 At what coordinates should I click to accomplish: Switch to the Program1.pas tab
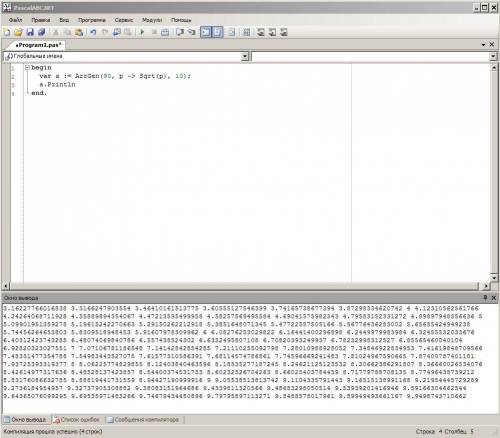point(38,45)
